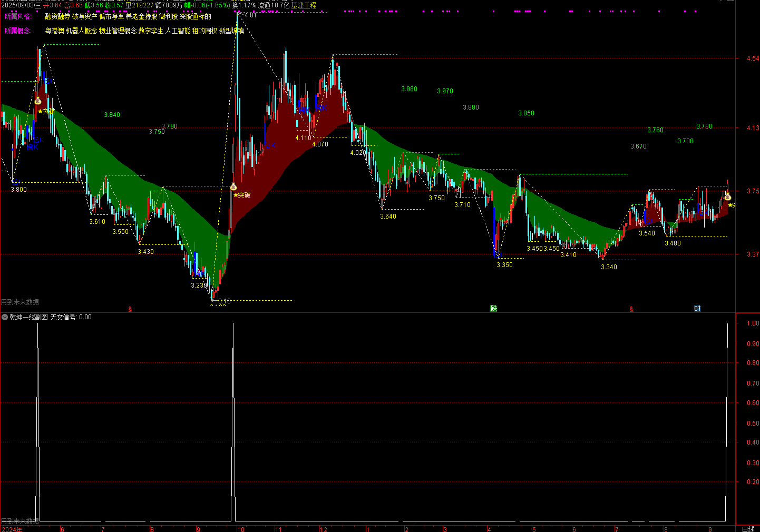
Task: Click 流通18.7亿 float value
Action: (x=274, y=5)
